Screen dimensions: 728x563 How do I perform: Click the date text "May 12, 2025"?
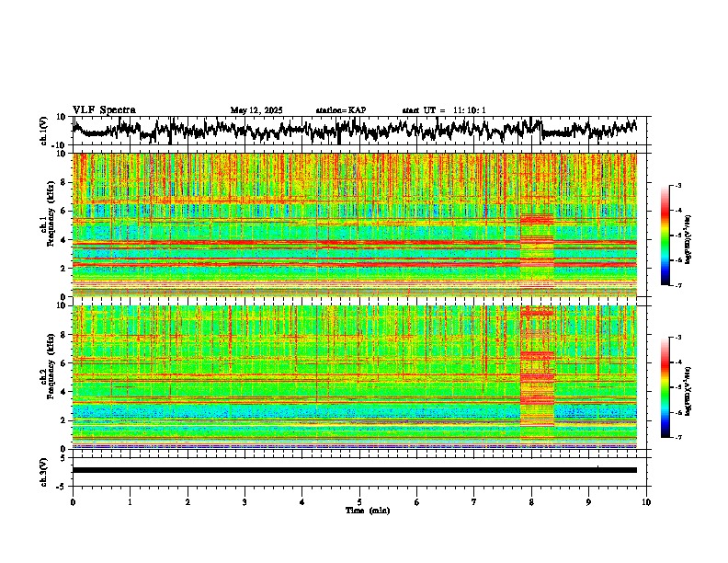click(x=256, y=110)
